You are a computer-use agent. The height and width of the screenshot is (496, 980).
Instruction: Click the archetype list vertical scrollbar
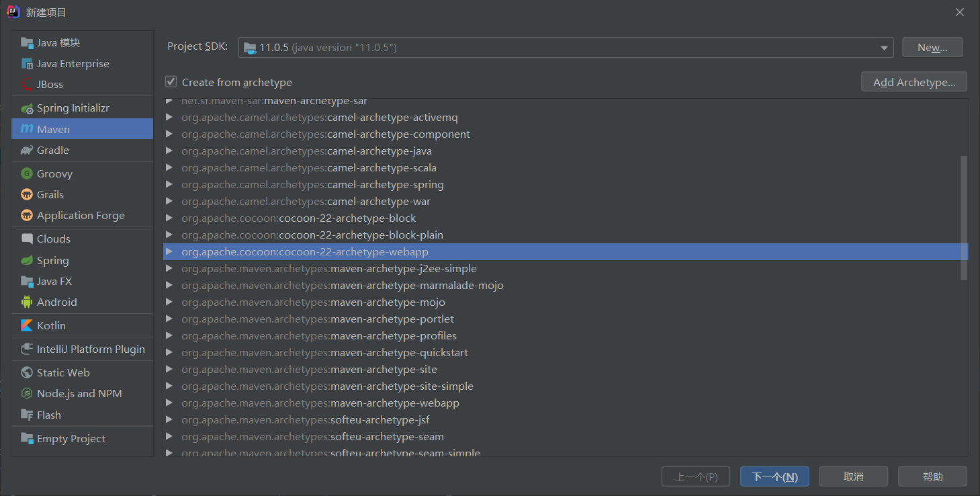(x=964, y=218)
